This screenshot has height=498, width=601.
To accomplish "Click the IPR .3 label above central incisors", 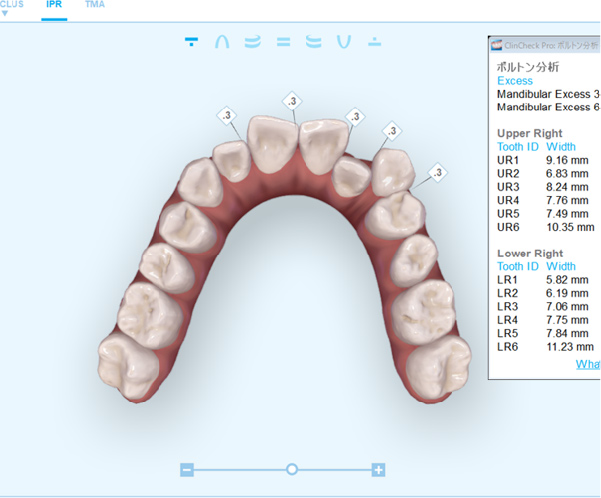I will pos(292,102).
